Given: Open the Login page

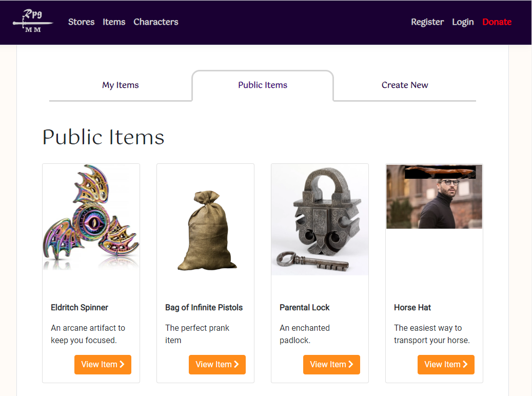Looking at the screenshot, I should (463, 22).
